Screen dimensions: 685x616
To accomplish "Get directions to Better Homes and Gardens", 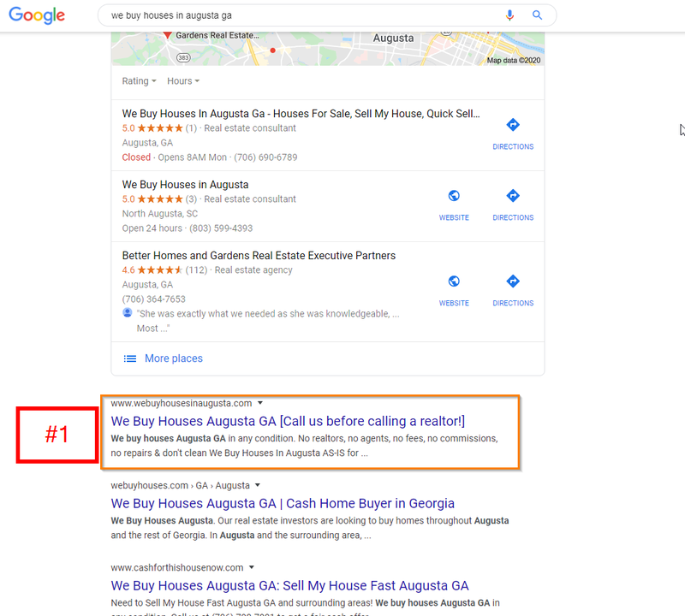I will (513, 281).
